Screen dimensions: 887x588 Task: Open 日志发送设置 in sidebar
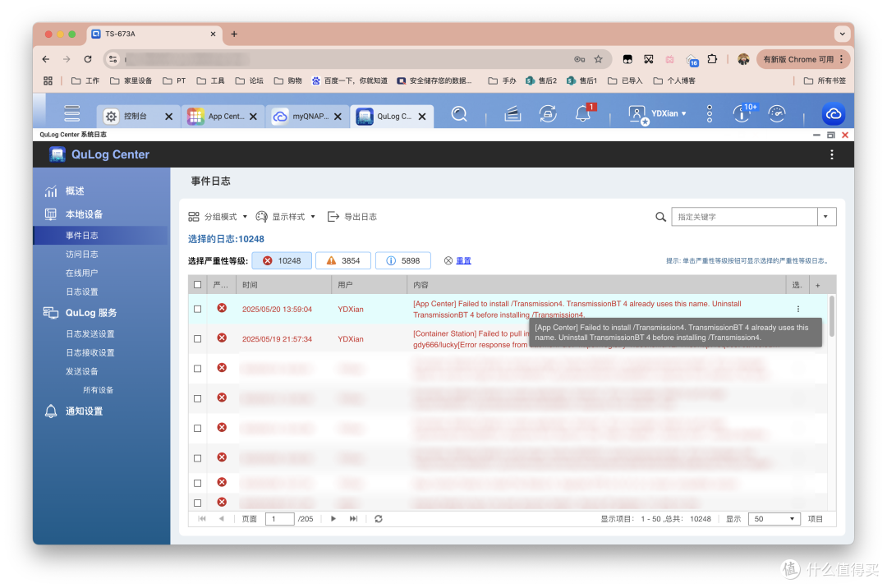[90, 333]
